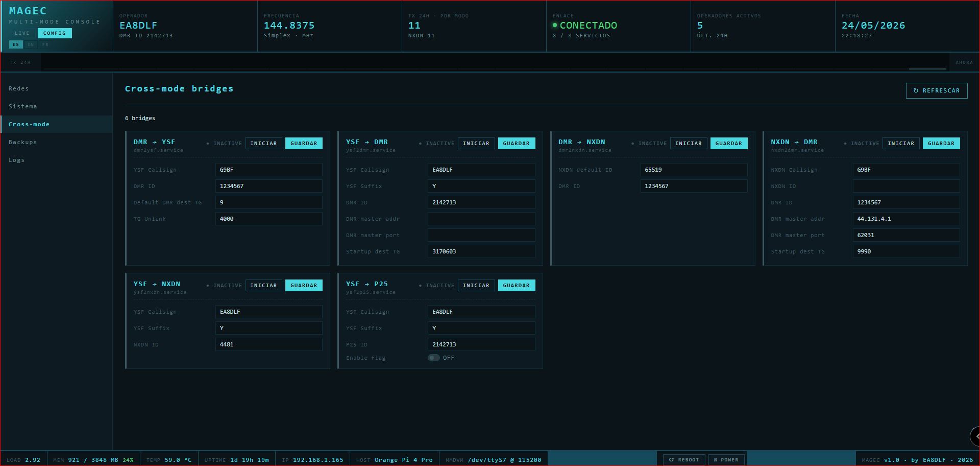This screenshot has width=980, height=466.
Task: Edit YSF Callsign field in DMR → YSF
Action: click(x=268, y=170)
